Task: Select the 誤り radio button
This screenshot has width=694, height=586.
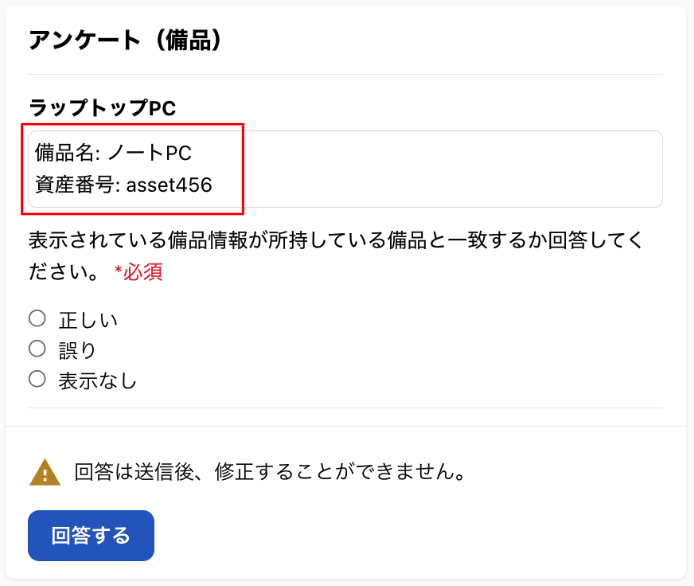Action: click(x=37, y=349)
